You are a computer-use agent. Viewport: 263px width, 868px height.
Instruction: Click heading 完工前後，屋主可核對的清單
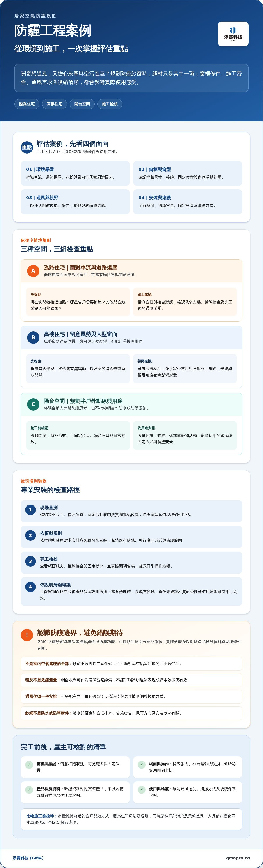tap(63, 747)
